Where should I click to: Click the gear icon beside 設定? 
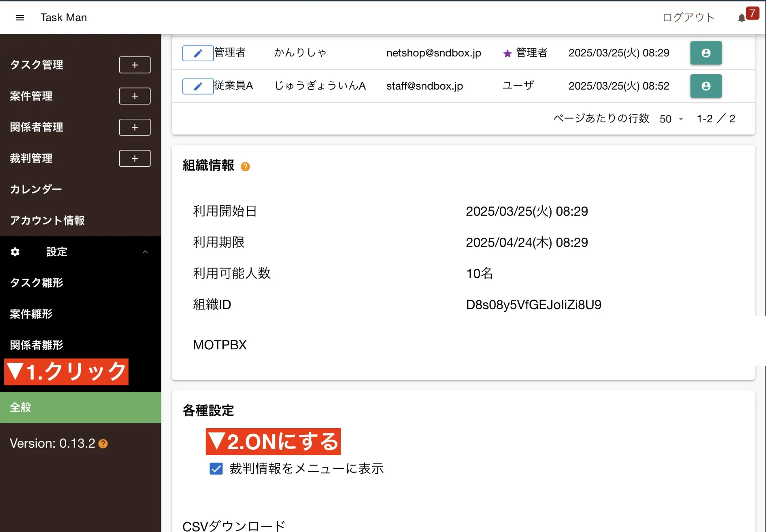click(x=15, y=252)
